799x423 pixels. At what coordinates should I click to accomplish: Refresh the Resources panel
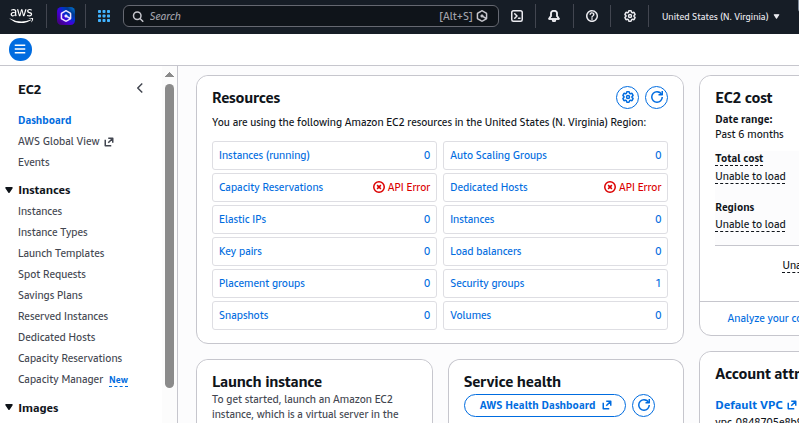(656, 97)
